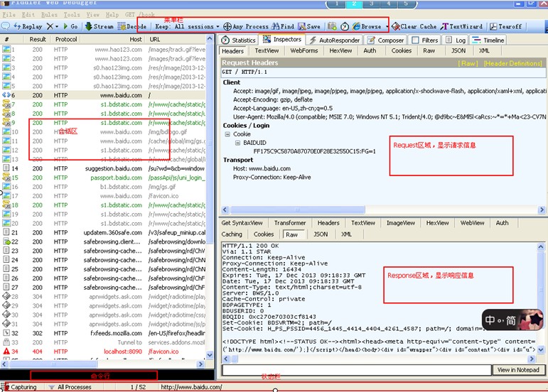Image resolution: width=548 pixels, height=392 pixels.
Task: Click the View in Notepad button
Action: click(x=518, y=370)
